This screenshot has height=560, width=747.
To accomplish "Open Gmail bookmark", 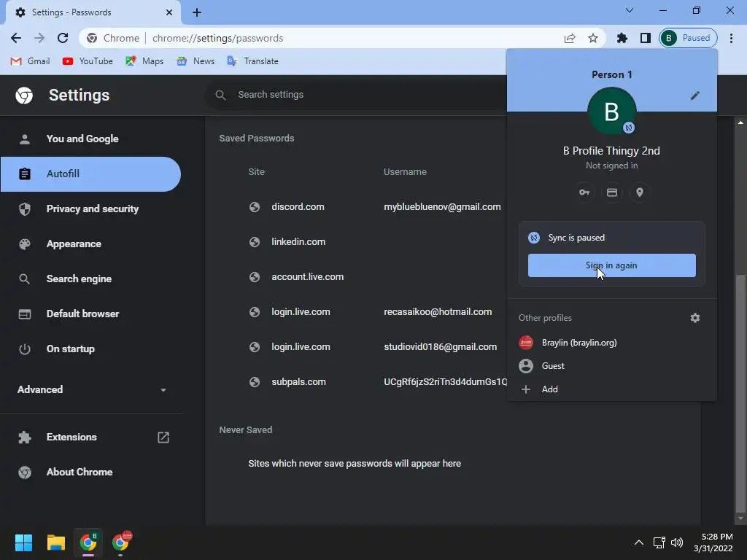I will [30, 61].
